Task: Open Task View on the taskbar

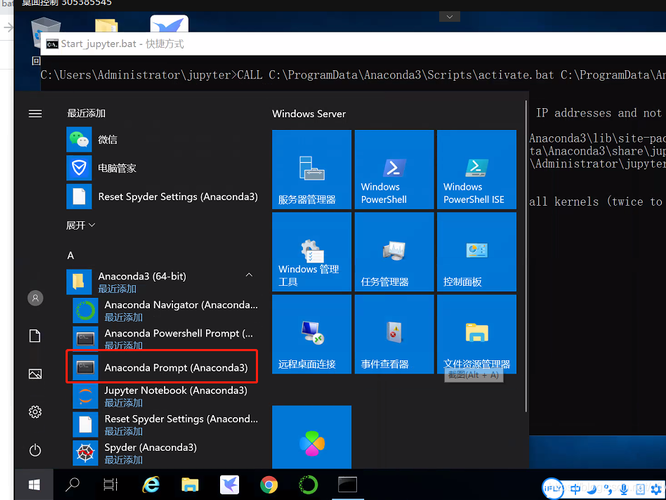Action: pyautogui.click(x=110, y=485)
